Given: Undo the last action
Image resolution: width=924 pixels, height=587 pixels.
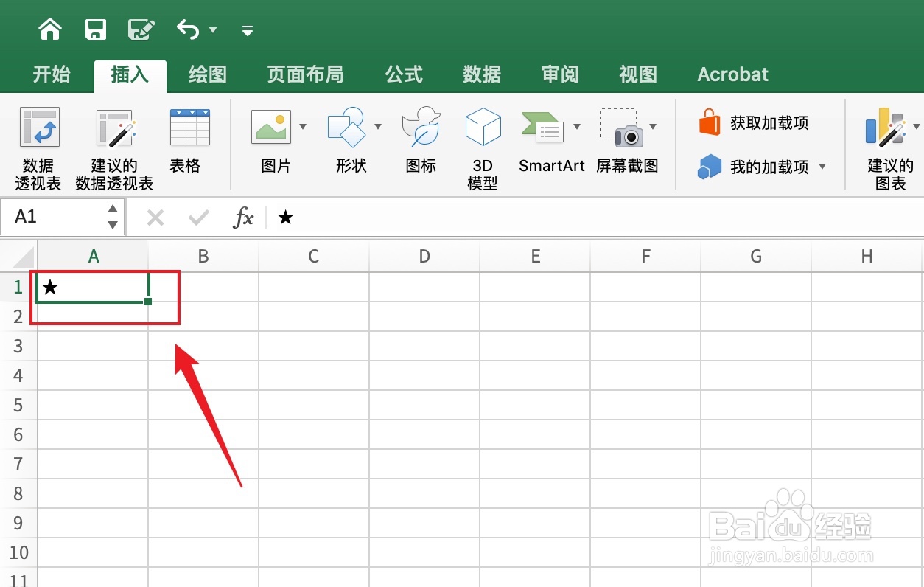Looking at the screenshot, I should click(188, 29).
